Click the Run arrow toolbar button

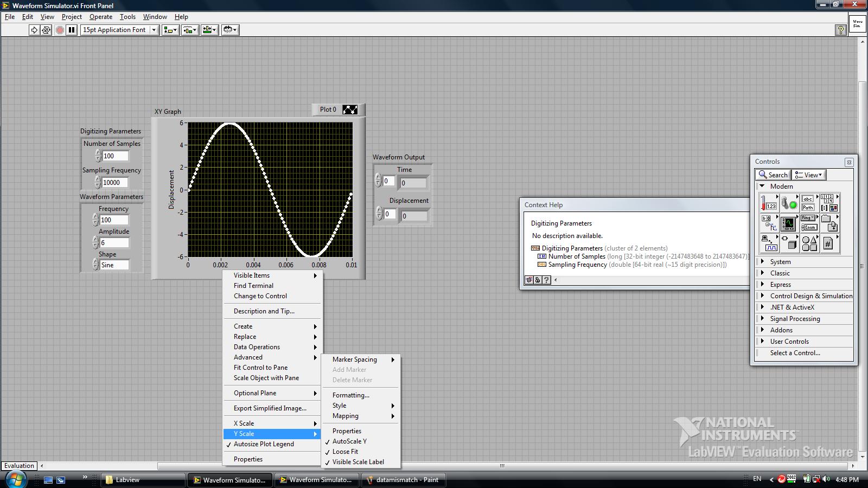(34, 30)
